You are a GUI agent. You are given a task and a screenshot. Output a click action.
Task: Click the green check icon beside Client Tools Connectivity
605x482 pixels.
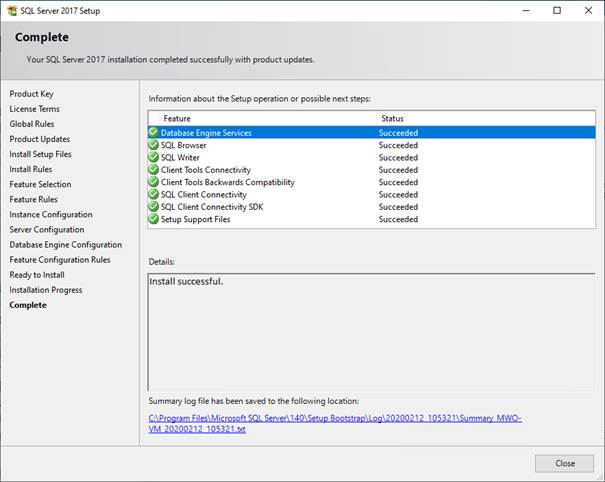pyautogui.click(x=154, y=169)
